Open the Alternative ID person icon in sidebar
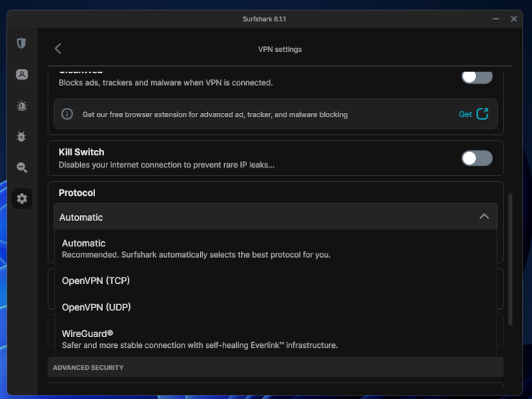The image size is (532, 399). [22, 74]
